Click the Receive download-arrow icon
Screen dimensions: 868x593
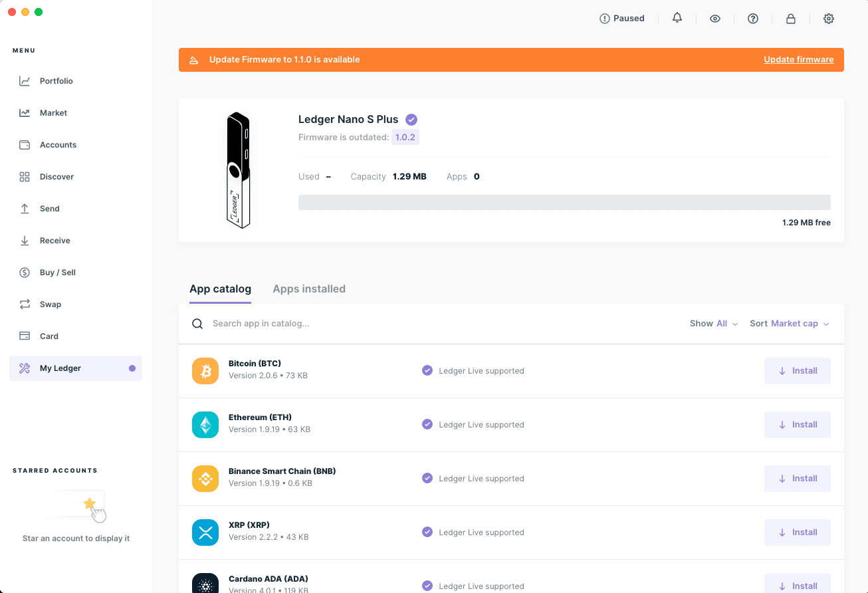pos(25,241)
